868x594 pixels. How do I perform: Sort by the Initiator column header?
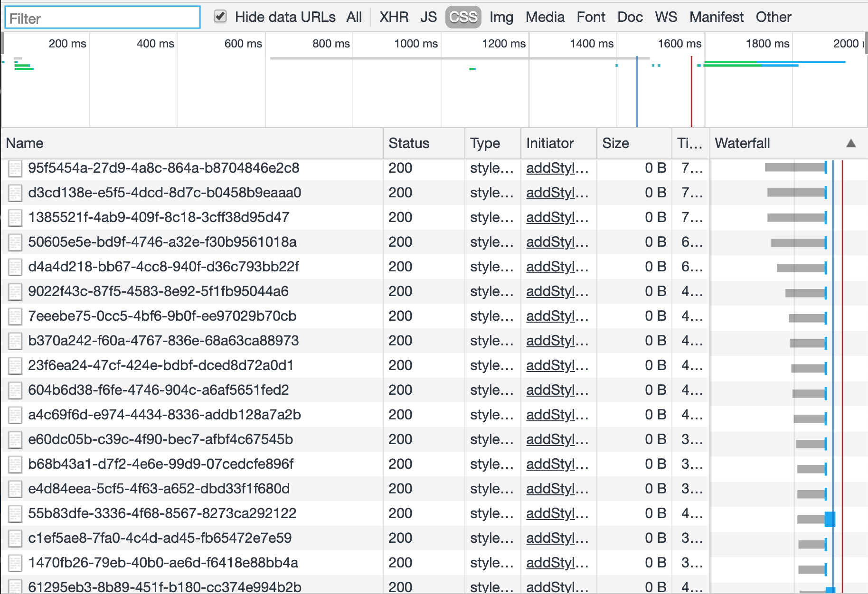558,143
